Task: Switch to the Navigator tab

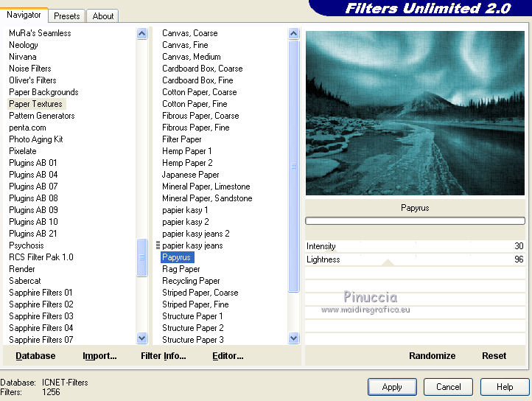Action: click(24, 15)
